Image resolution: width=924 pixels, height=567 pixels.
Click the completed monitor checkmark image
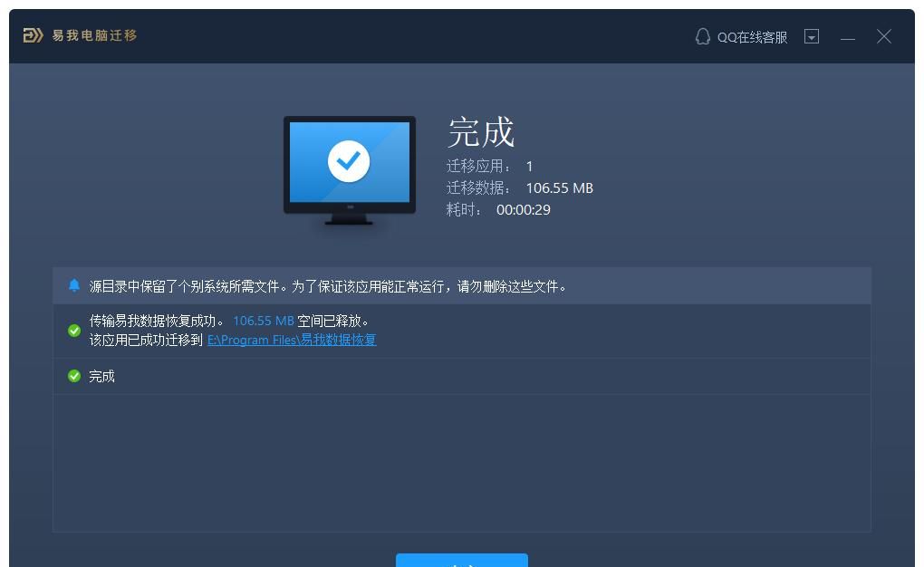[350, 170]
